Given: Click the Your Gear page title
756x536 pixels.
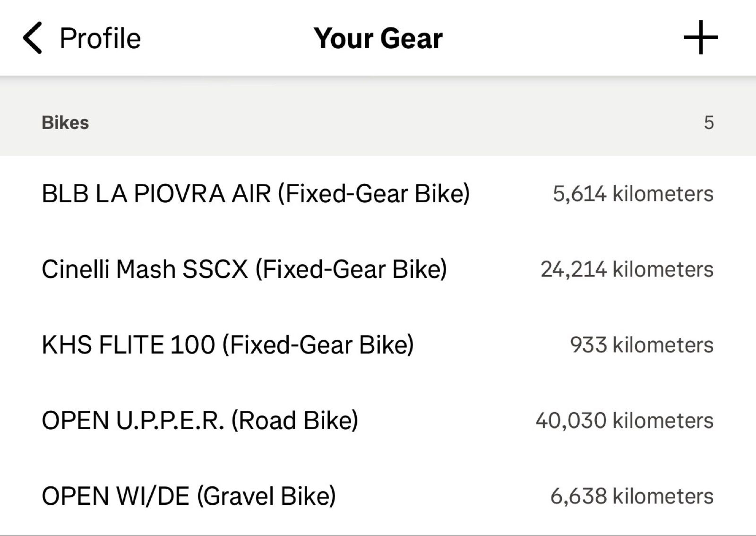Looking at the screenshot, I should pos(378,38).
